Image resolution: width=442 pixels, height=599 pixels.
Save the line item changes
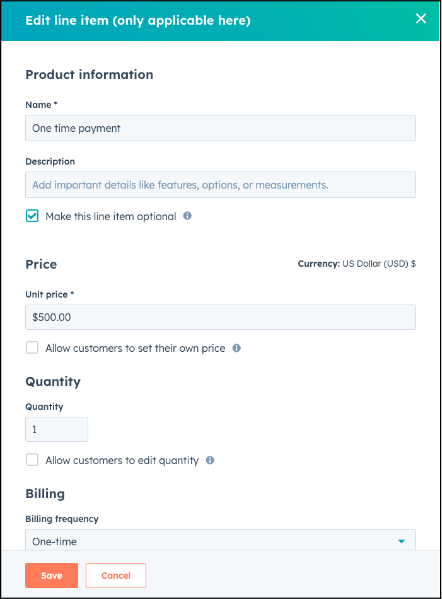(x=52, y=575)
